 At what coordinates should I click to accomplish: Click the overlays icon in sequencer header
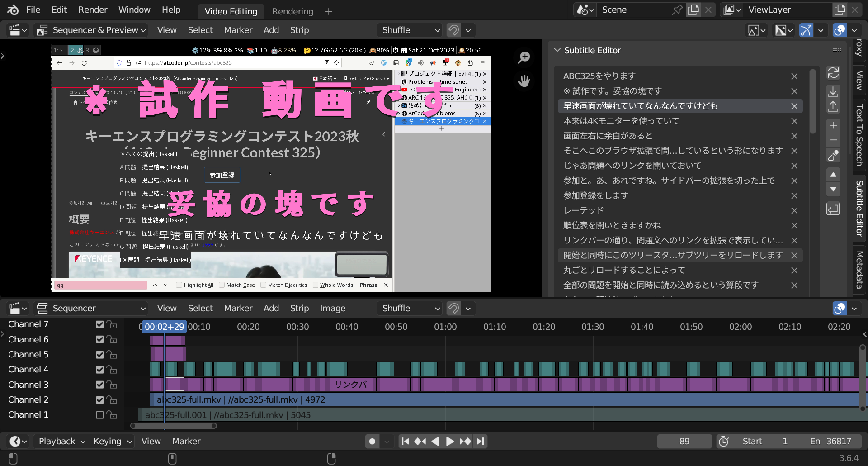pyautogui.click(x=840, y=309)
